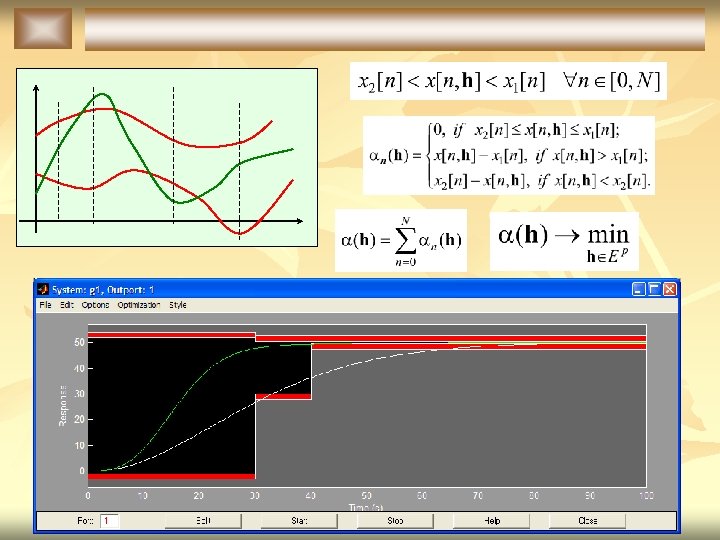Image resolution: width=720 pixels, height=540 pixels.
Task: Minimize the System g1 Outport window
Action: [638, 289]
